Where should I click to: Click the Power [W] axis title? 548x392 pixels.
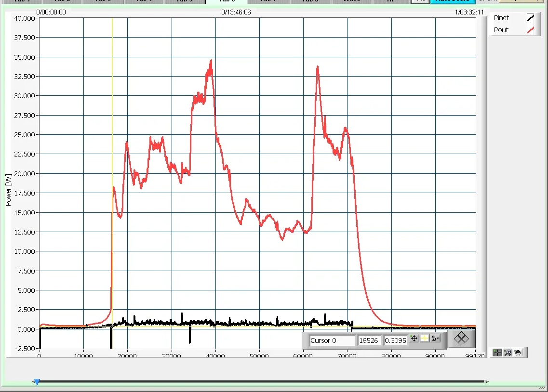pos(8,190)
